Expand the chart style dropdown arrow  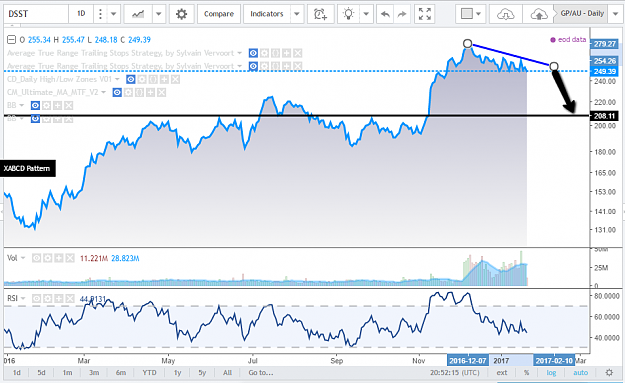click(159, 14)
